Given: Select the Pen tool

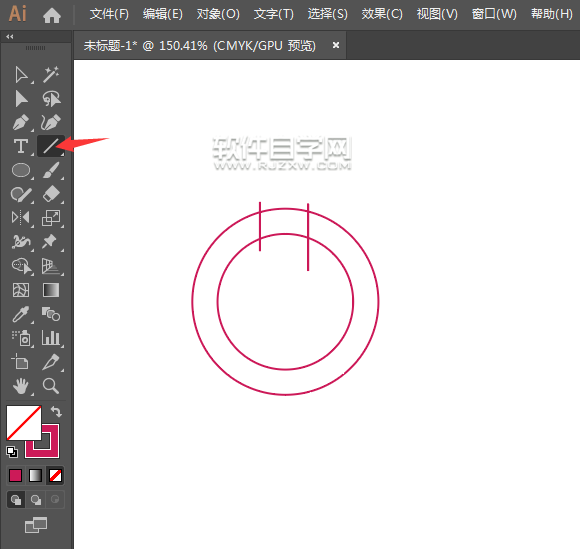Looking at the screenshot, I should [21, 122].
